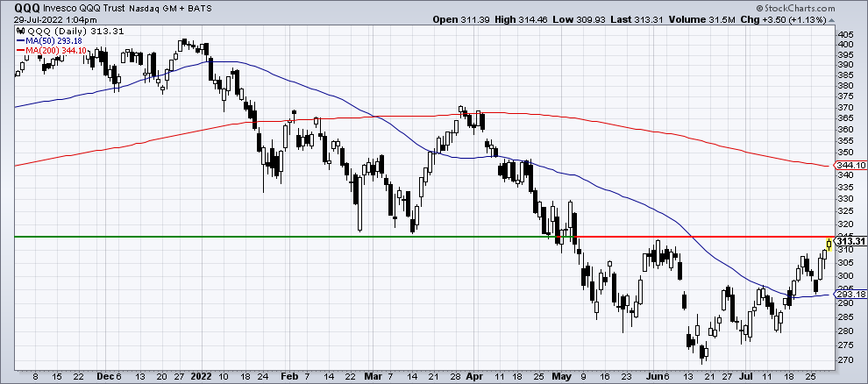Click the 270 price axis label
Screen dimensions: 868x384
(x=844, y=360)
